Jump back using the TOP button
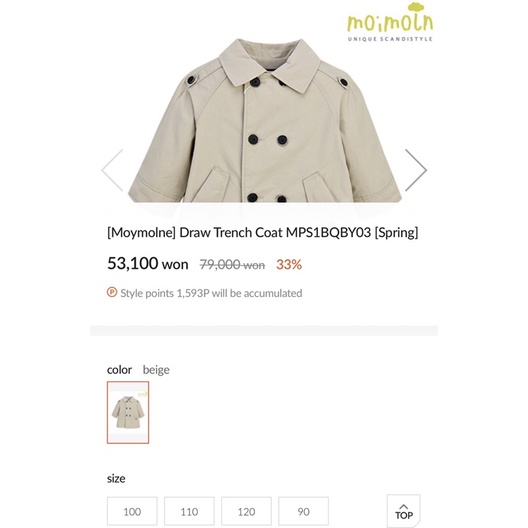528x528 pixels. 404,511
